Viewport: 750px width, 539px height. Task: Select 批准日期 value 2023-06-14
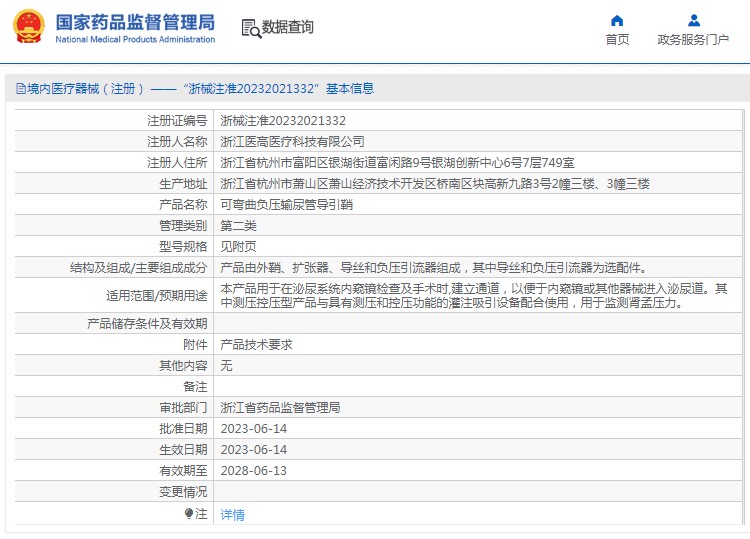(x=254, y=429)
